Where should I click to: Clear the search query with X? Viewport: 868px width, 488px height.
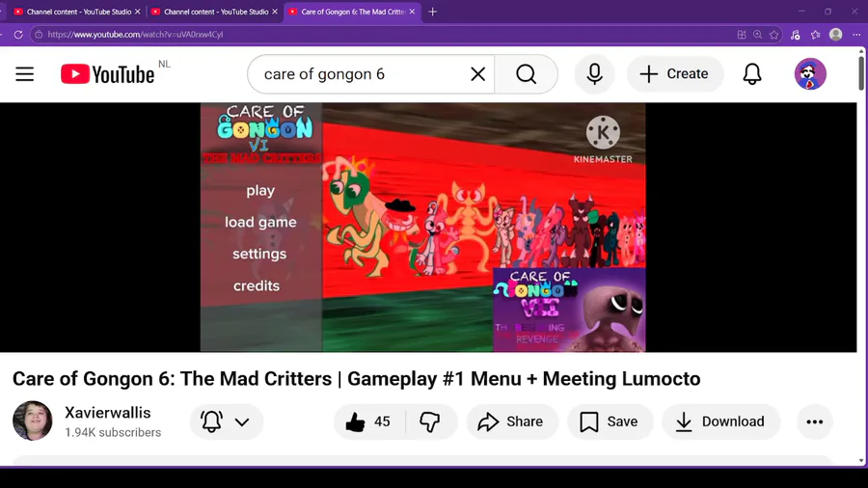477,74
